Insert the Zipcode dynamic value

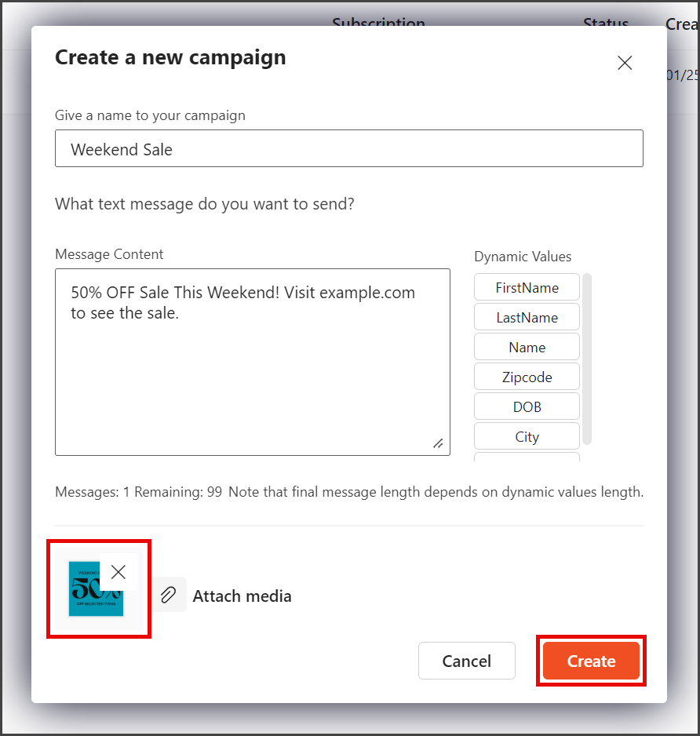tap(527, 377)
